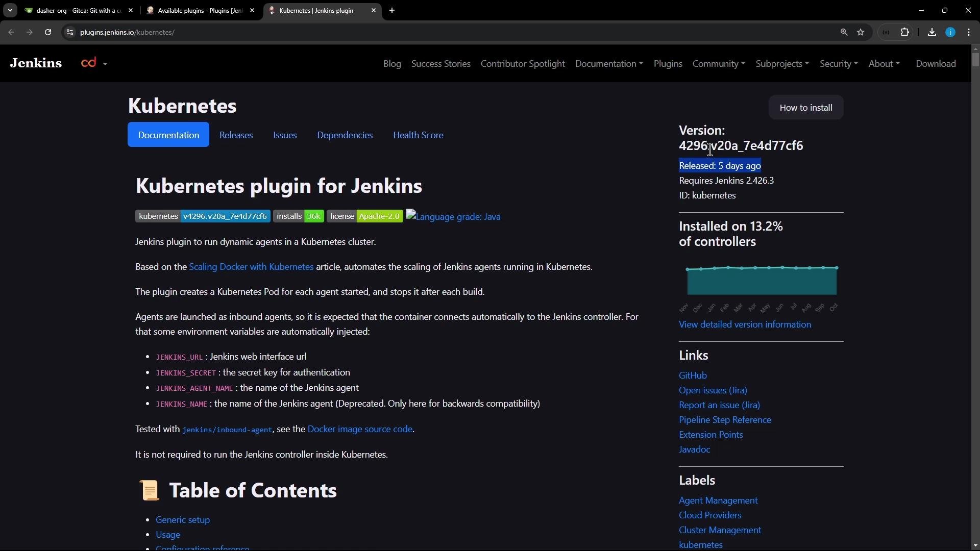The height and width of the screenshot is (551, 980).
Task: Open the Extensions puzzle icon
Action: pos(904,32)
